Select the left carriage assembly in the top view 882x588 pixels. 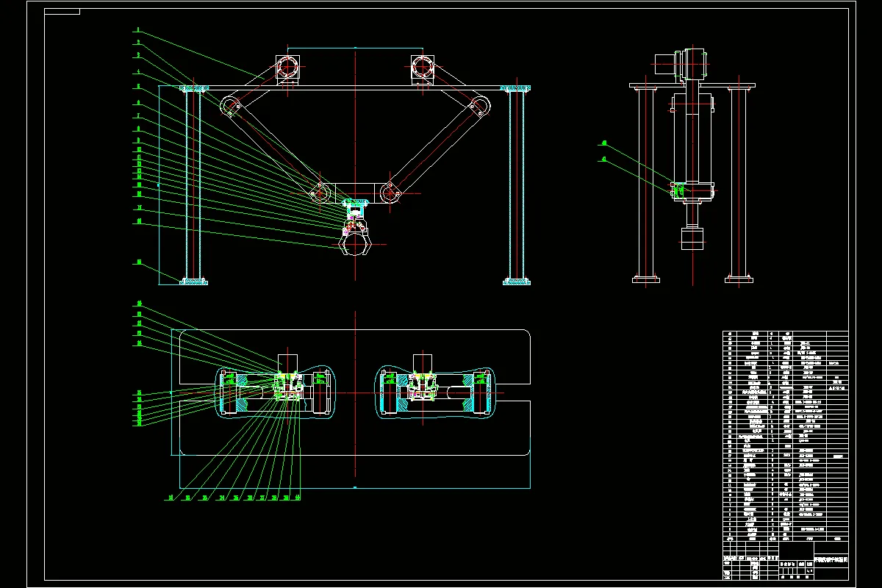pyautogui.click(x=276, y=392)
